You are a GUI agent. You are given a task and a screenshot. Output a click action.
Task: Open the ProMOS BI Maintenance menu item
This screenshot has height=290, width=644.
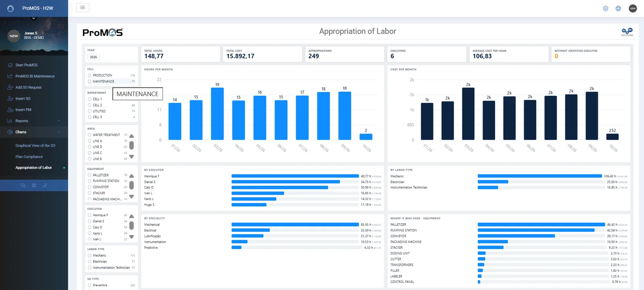click(35, 76)
